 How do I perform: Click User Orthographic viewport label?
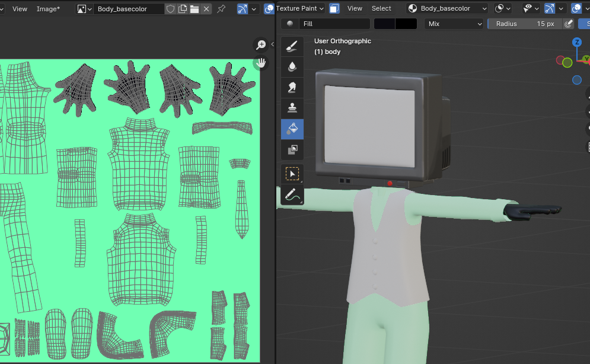pos(342,41)
